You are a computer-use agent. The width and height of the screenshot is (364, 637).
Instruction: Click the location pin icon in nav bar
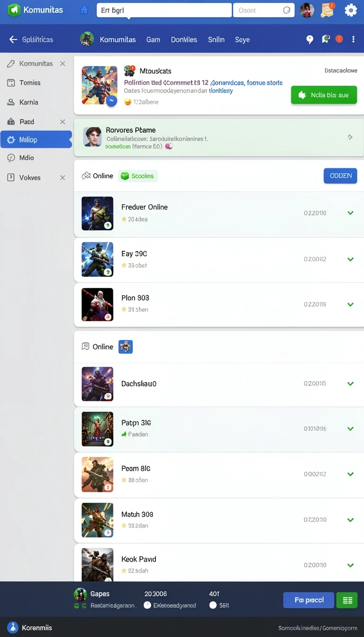coord(310,40)
